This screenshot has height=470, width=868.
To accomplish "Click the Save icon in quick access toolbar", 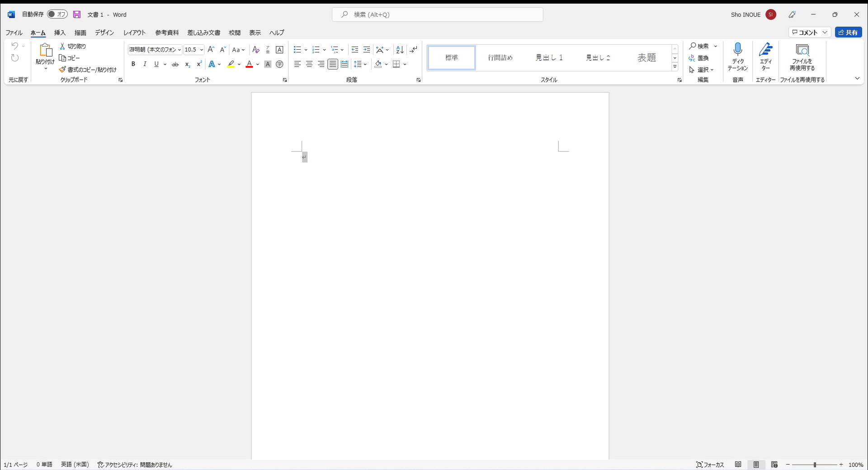I will point(76,14).
